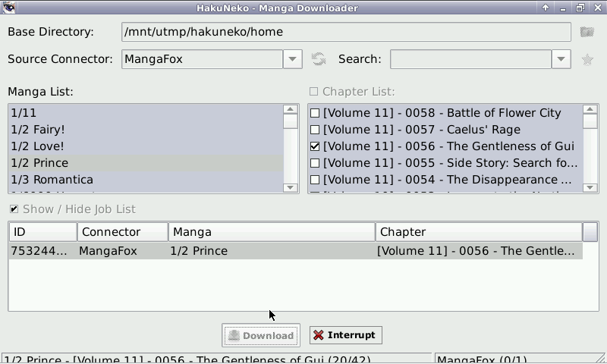607x364 pixels.
Task: Select manga 1/2 Love!
Action: pyautogui.click(x=146, y=146)
